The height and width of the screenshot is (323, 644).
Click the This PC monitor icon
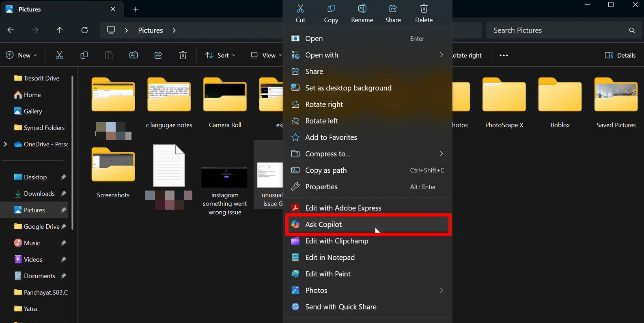[x=111, y=30]
